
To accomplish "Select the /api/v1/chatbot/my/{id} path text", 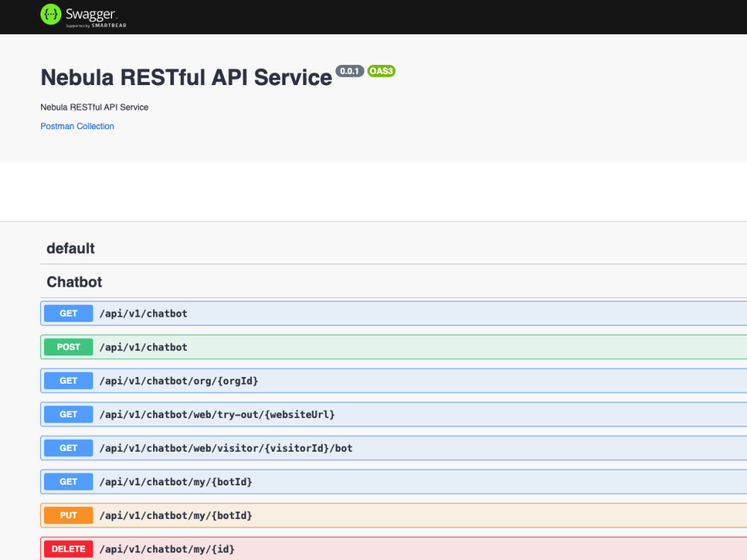I will 167,549.
